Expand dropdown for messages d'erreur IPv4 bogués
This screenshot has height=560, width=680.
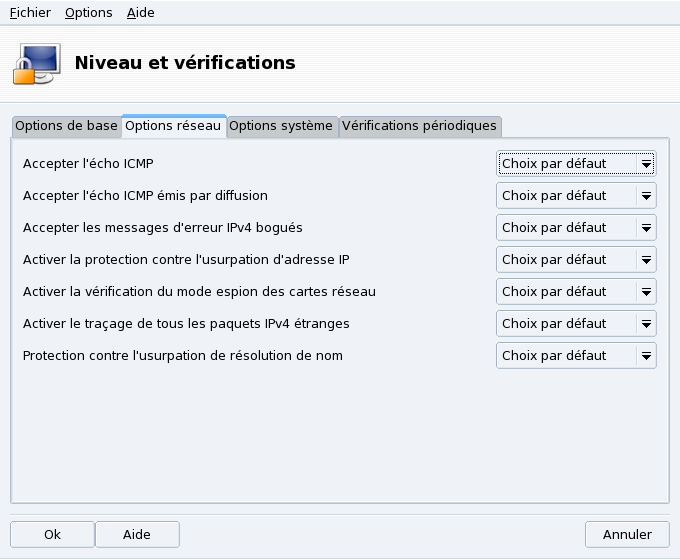coord(576,227)
